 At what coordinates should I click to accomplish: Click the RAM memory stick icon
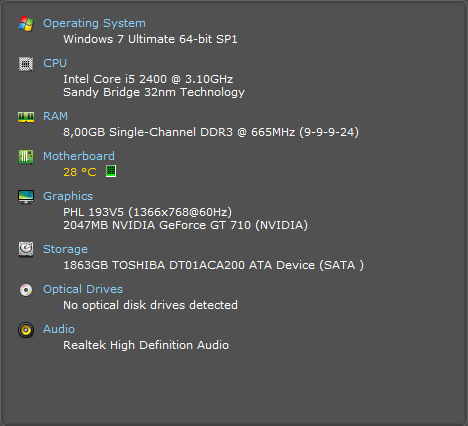coord(26,117)
